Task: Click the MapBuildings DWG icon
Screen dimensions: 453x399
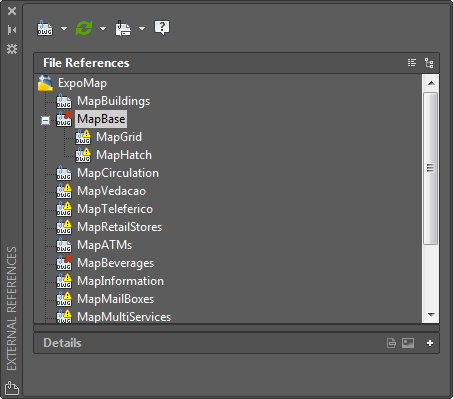Action: click(x=64, y=101)
